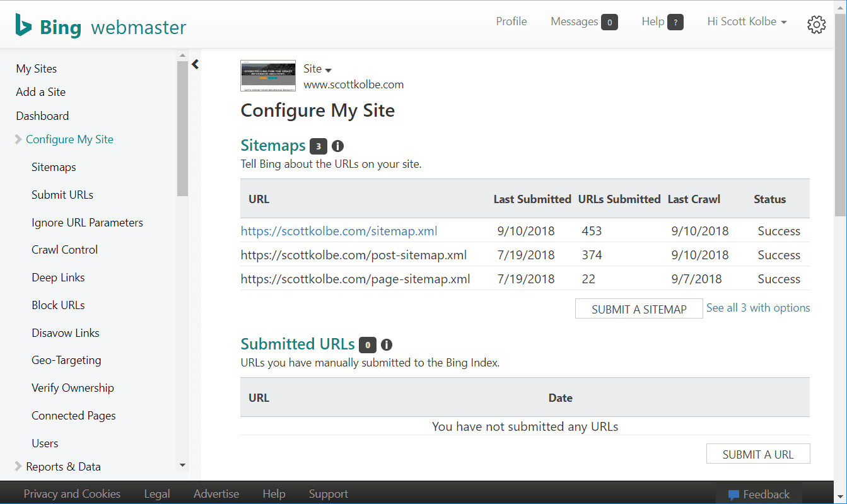Viewport: 847px width, 504px height.
Task: Click See all 3 with options
Action: point(758,308)
